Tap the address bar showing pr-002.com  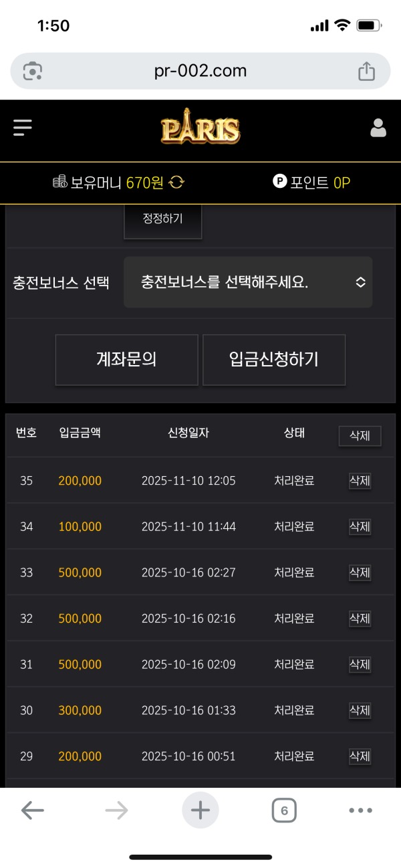click(200, 70)
